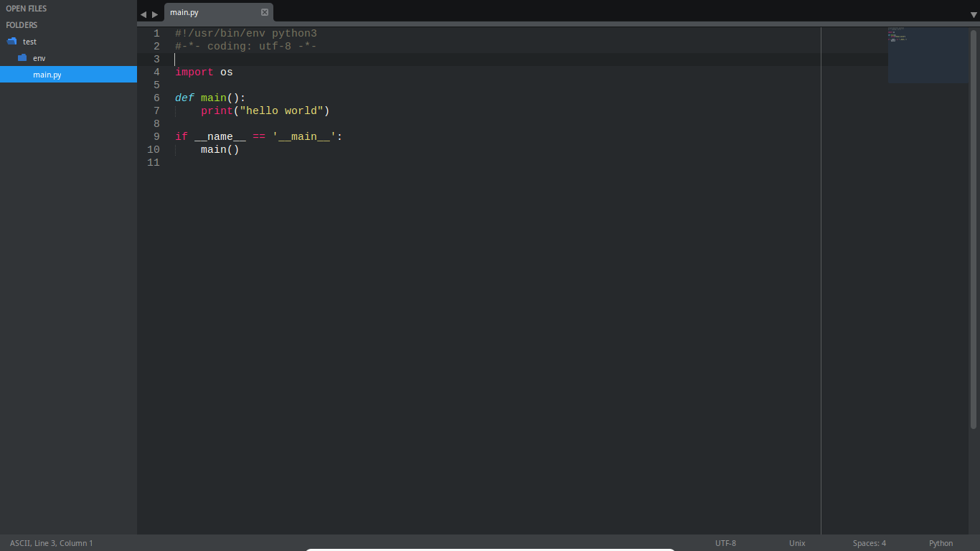Screen dimensions: 980x551
Task: Open main.py in the sidebar
Action: pyautogui.click(x=68, y=74)
